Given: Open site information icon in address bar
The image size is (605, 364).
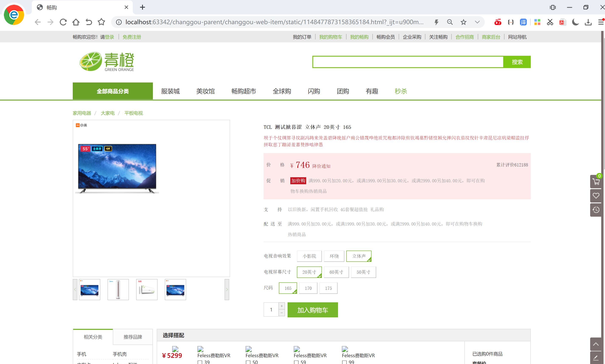Looking at the screenshot, I should (119, 22).
